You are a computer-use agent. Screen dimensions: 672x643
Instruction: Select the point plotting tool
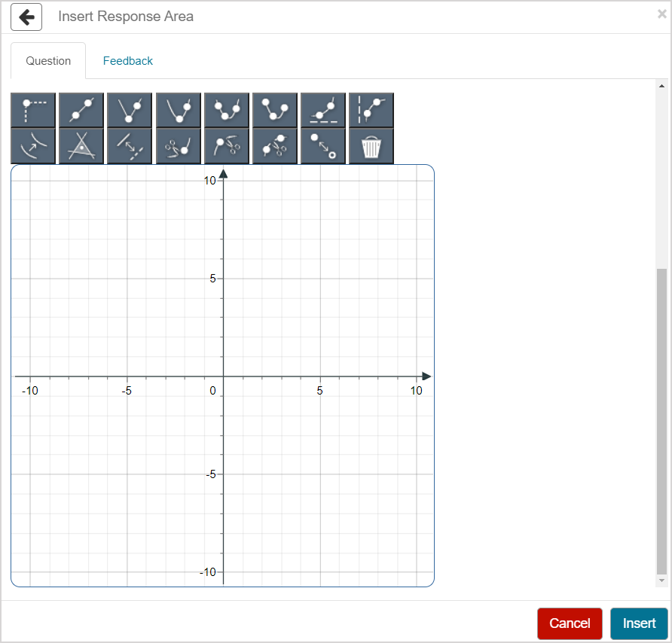(33, 110)
